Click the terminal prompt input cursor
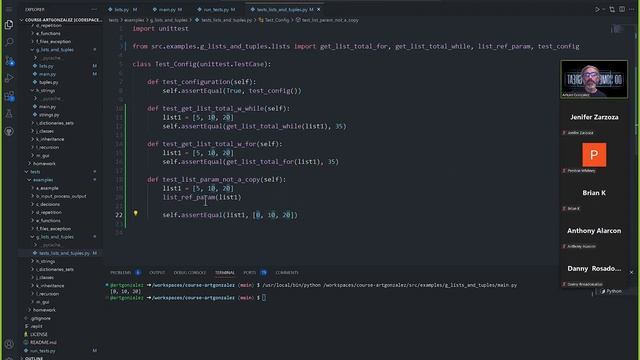The width and height of the screenshot is (640, 360). 264,298
